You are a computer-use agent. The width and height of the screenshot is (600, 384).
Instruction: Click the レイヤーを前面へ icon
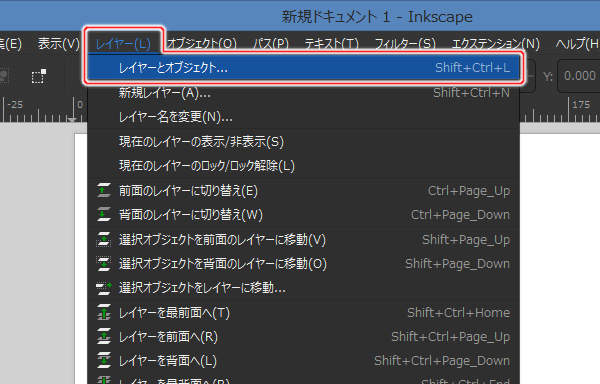click(104, 337)
